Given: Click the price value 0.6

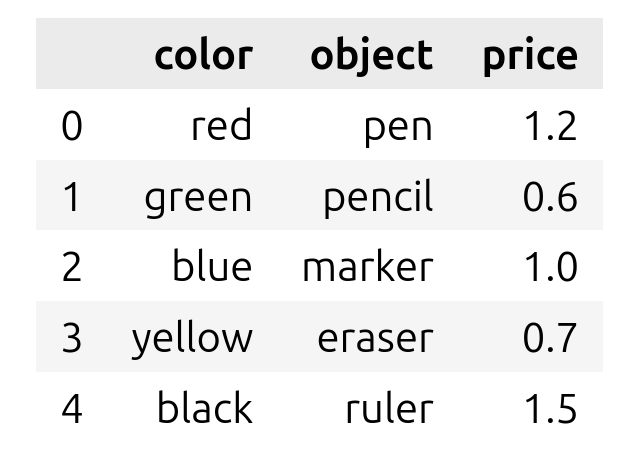Looking at the screenshot, I should point(549,197).
